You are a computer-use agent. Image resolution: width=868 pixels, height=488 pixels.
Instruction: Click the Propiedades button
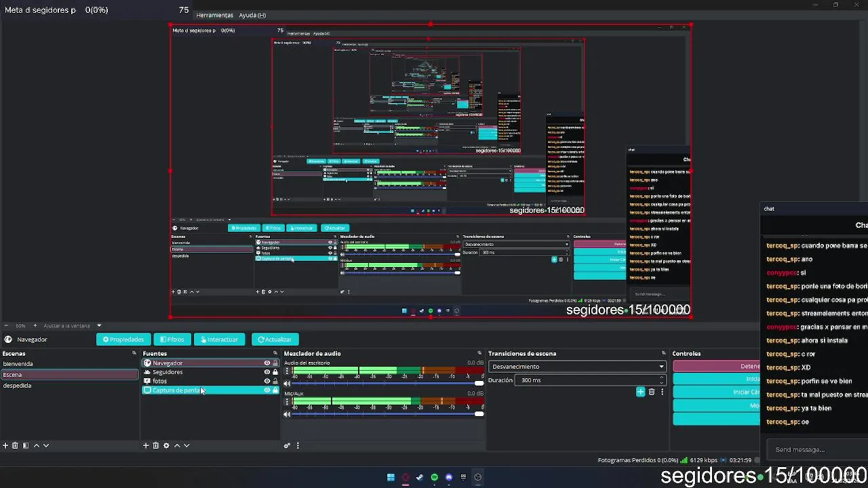point(123,340)
